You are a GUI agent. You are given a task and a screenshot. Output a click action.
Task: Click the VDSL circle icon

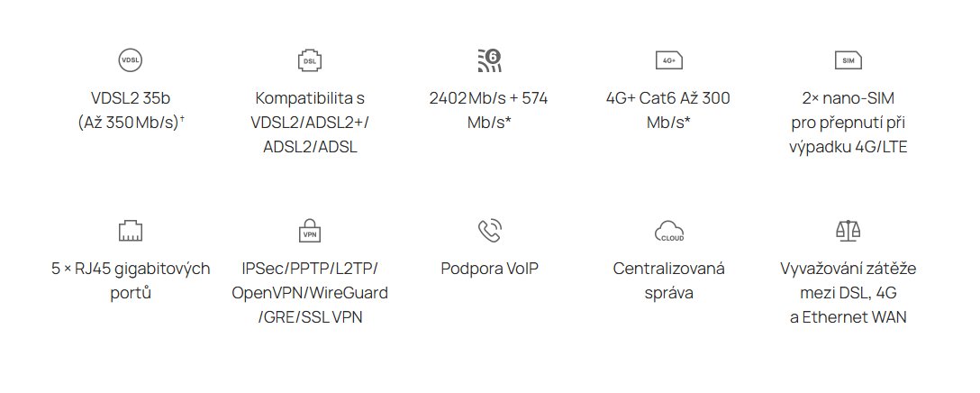point(131,60)
